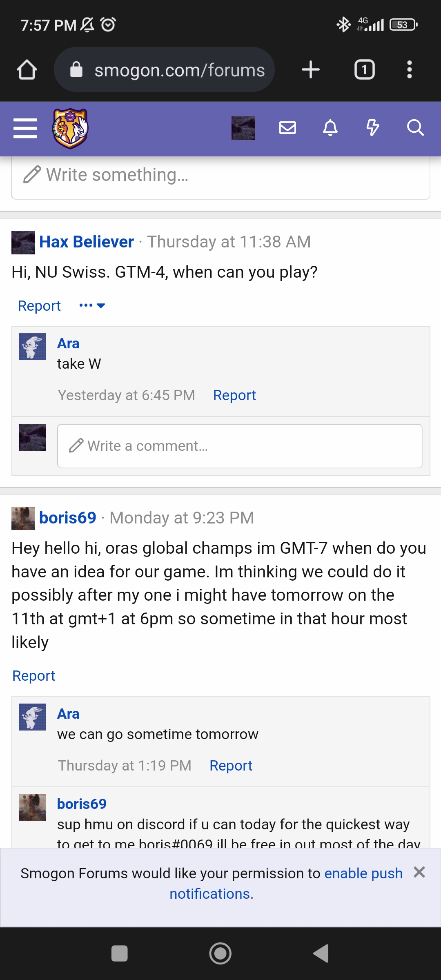Report Hax Believer's profile post
441x980 pixels.
pos(39,305)
